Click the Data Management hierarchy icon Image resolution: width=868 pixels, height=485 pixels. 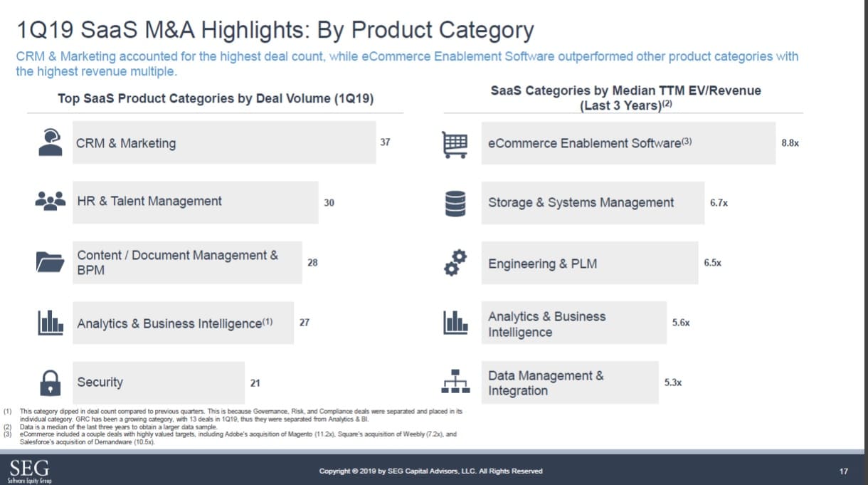455,382
